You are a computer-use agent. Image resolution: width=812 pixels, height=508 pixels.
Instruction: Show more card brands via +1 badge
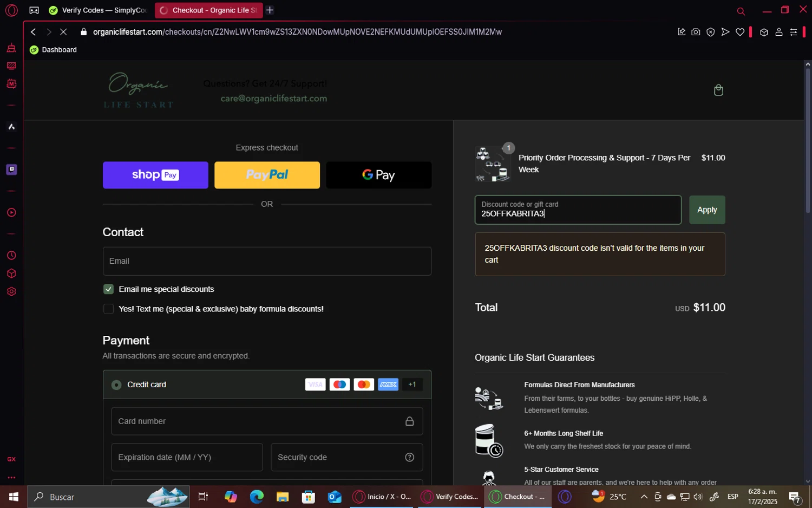tap(412, 385)
